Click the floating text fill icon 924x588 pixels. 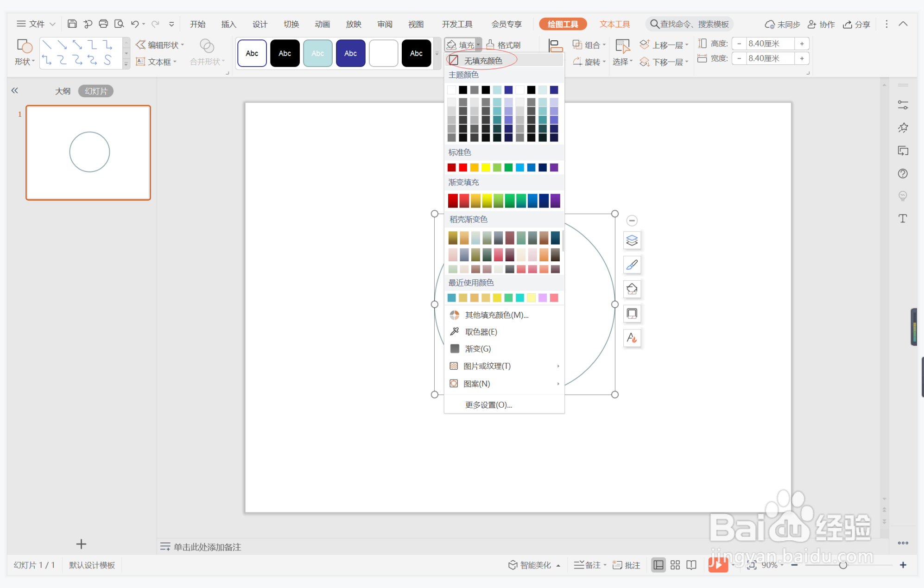pos(632,338)
